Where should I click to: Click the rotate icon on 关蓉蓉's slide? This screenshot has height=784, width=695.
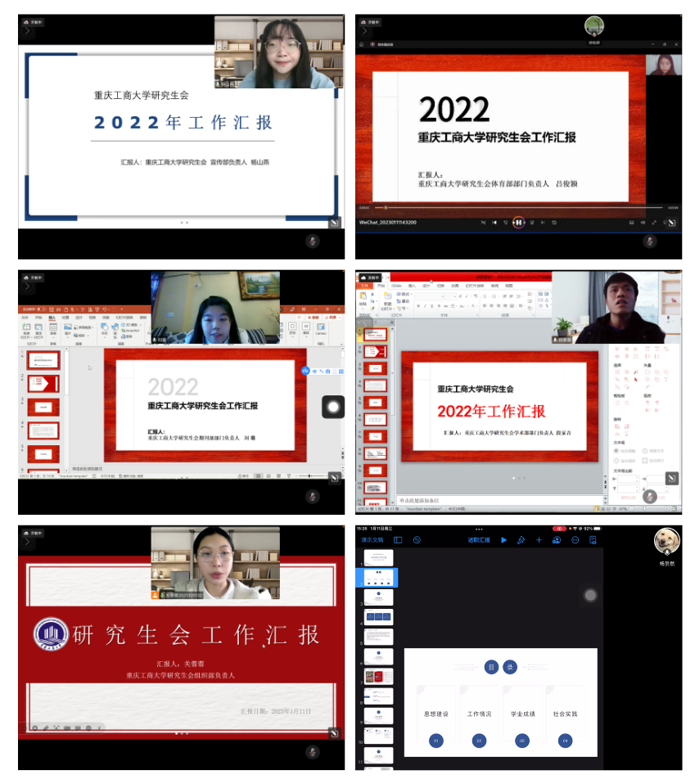335,733
